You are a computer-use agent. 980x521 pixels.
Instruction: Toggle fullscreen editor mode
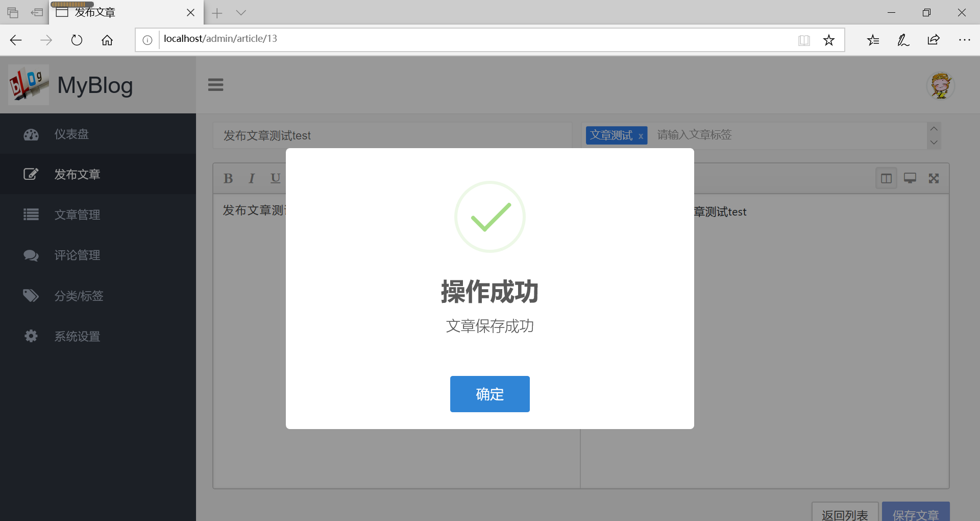(x=934, y=178)
